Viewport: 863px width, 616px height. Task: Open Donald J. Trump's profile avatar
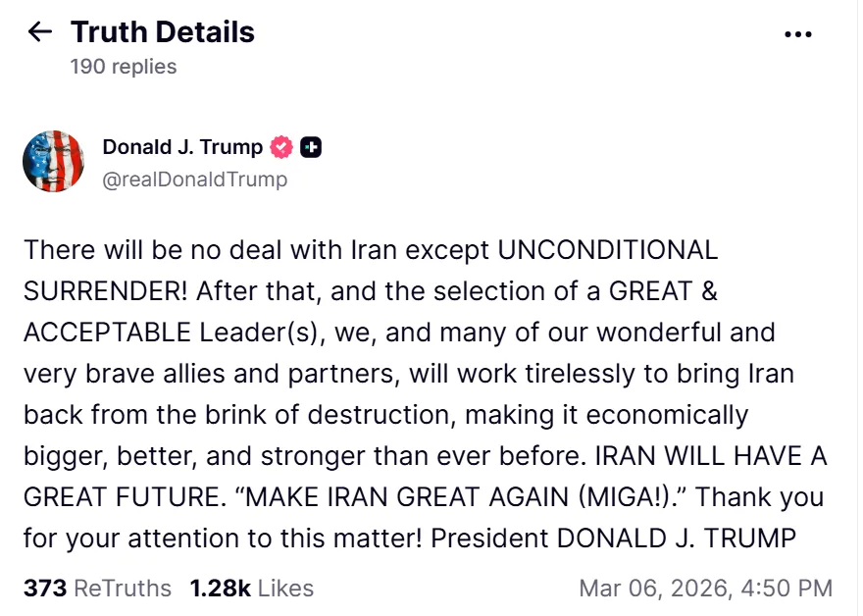coord(53,162)
